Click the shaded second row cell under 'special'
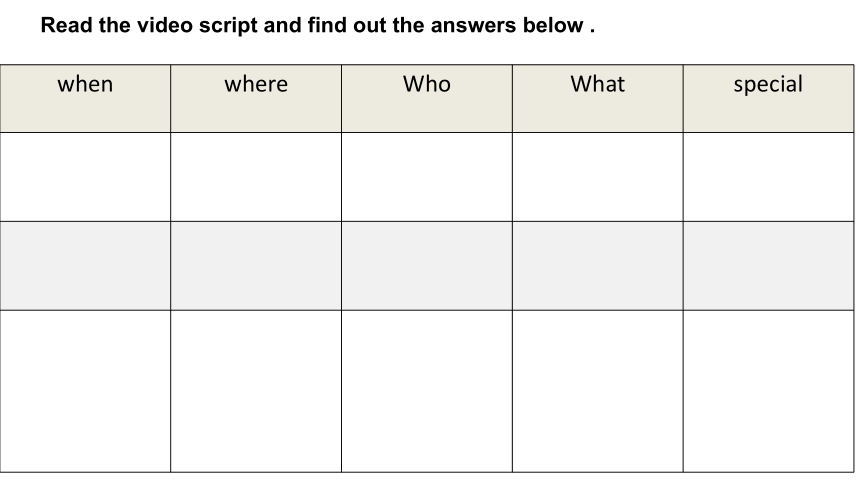860x484 pixels. pos(768,266)
